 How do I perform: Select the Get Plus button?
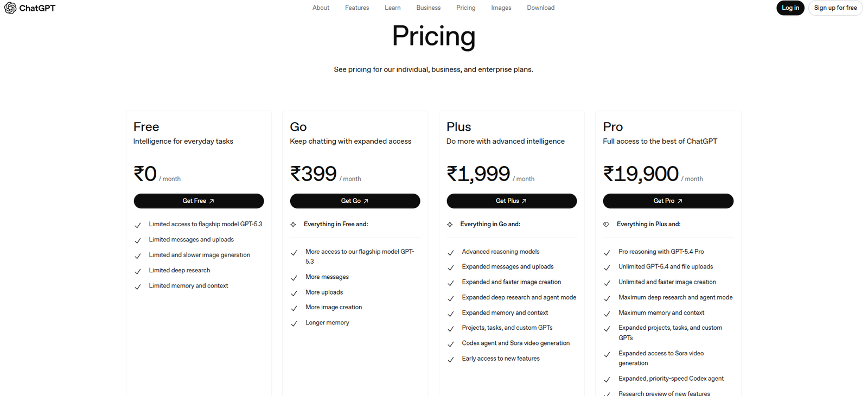[x=511, y=201]
